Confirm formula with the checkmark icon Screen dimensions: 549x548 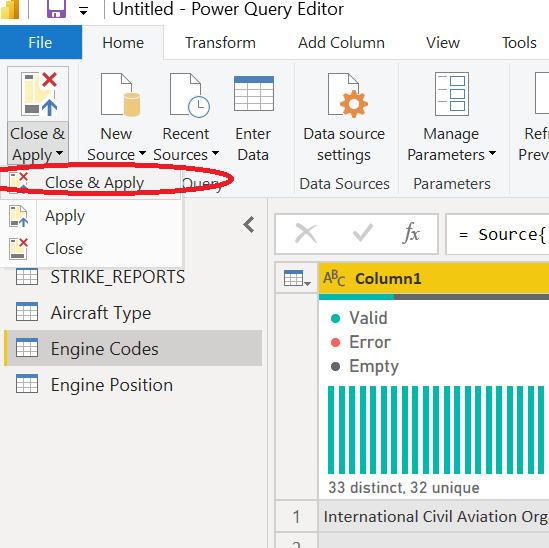coord(362,233)
